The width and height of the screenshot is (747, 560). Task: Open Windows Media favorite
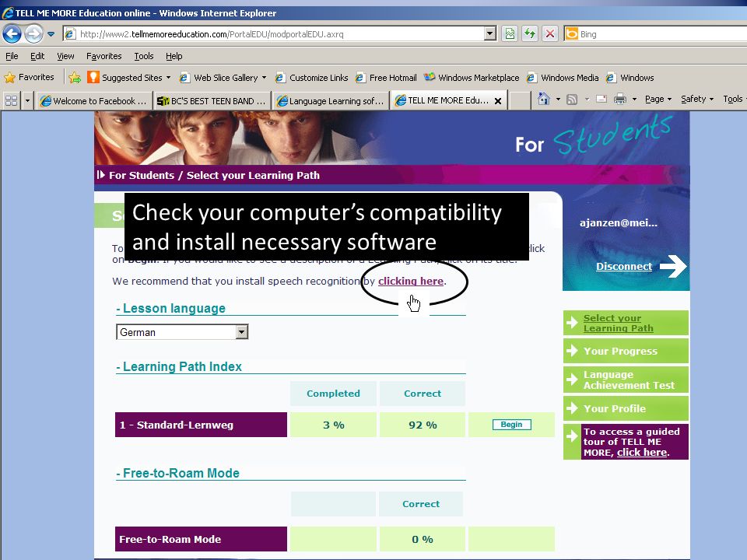(563, 78)
